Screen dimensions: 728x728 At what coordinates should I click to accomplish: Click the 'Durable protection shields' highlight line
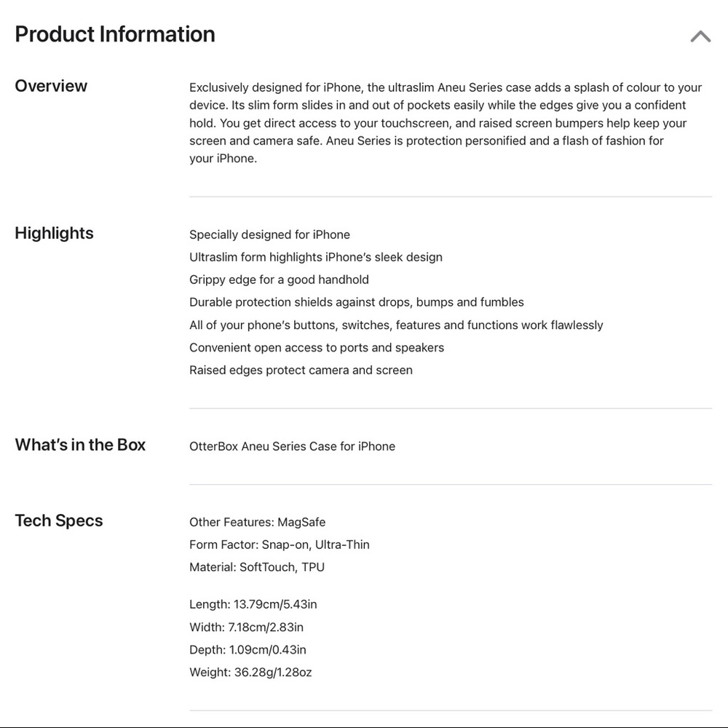[x=357, y=302]
